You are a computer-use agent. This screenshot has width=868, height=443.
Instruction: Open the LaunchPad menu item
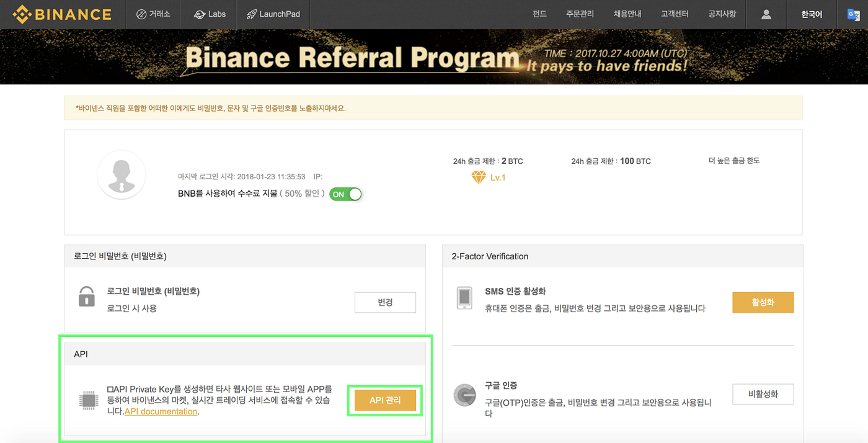point(273,14)
